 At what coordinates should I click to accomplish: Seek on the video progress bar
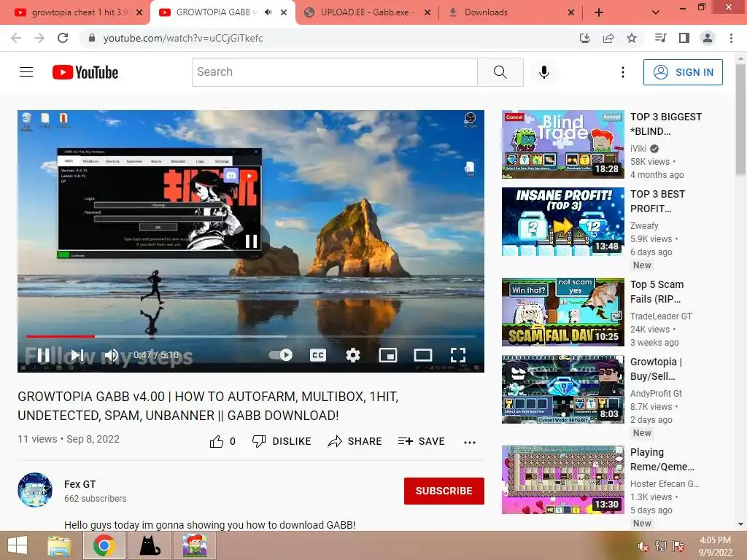click(x=251, y=336)
